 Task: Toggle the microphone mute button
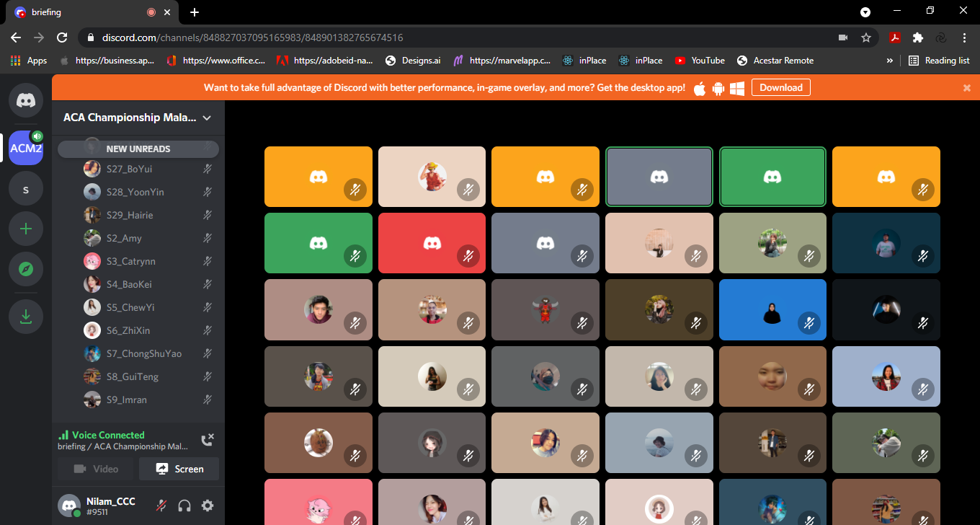[x=163, y=506]
